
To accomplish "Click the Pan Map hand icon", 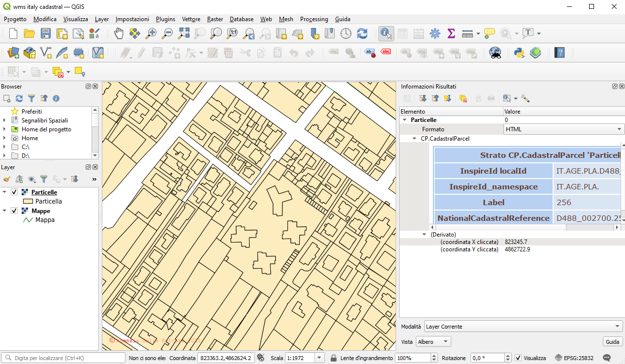I will click(x=118, y=33).
